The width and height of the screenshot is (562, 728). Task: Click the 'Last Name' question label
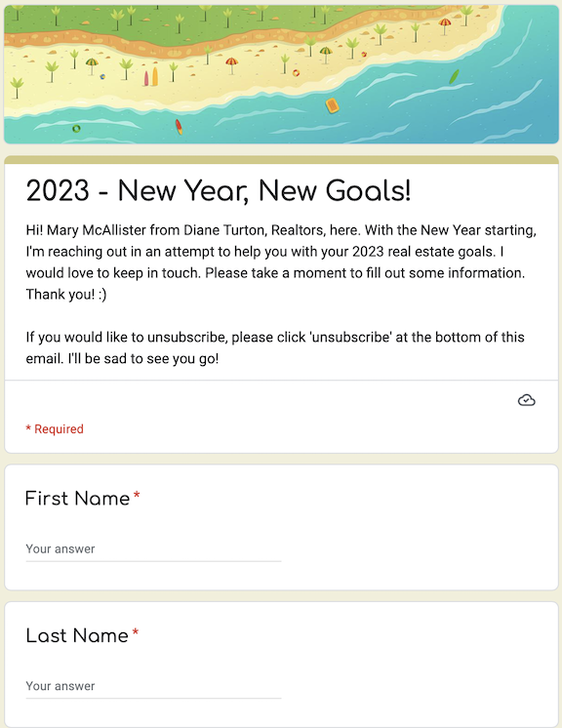pyautogui.click(x=77, y=635)
